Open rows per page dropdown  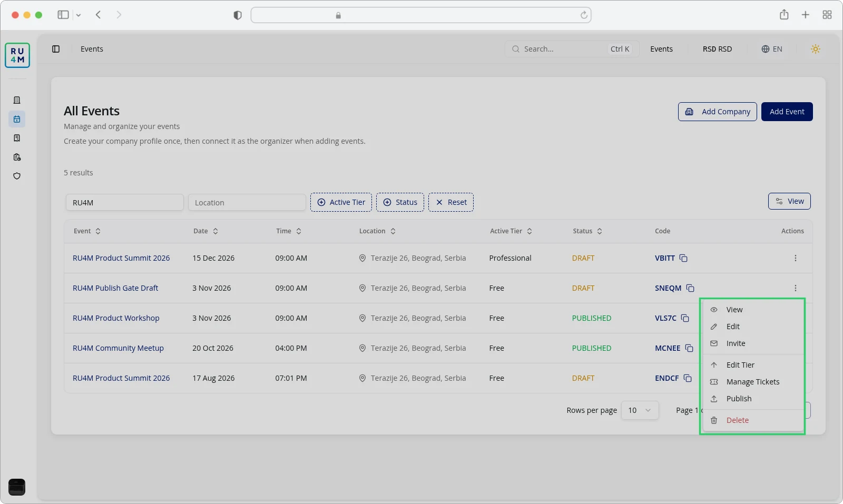pyautogui.click(x=640, y=410)
